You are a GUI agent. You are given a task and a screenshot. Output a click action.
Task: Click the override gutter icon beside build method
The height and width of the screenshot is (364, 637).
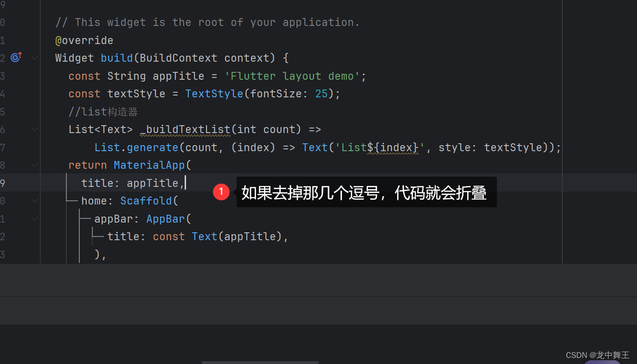(16, 57)
